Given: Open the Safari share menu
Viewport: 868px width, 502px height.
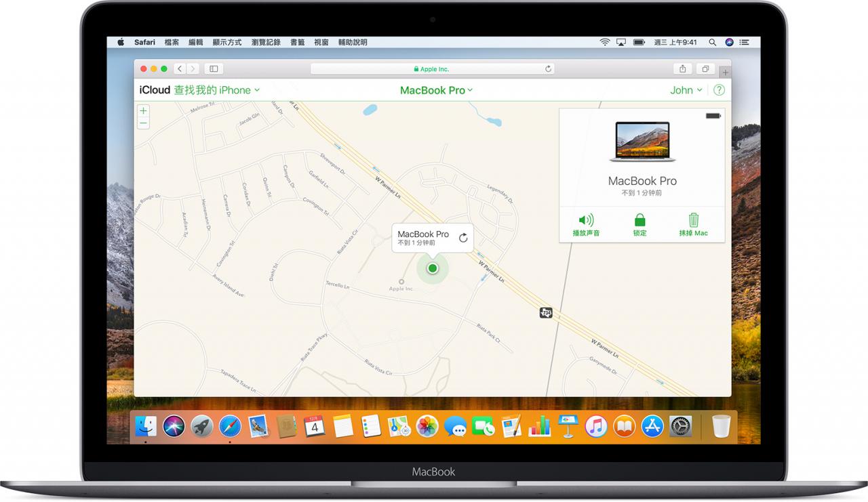Looking at the screenshot, I should click(x=683, y=68).
